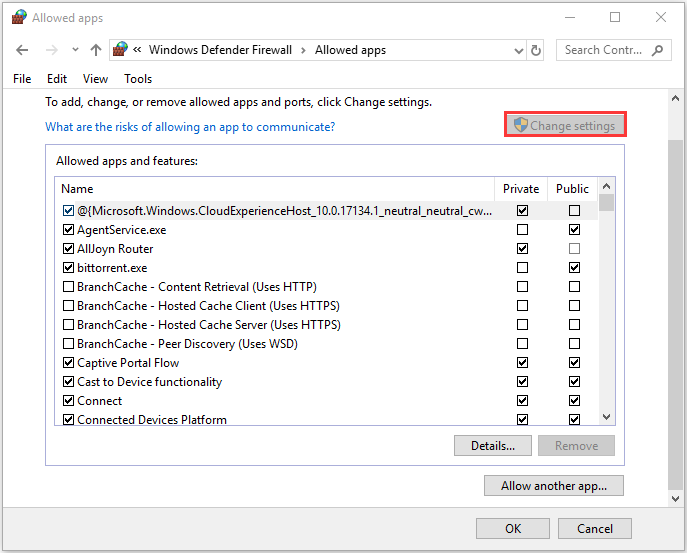Viewport: 687px width, 553px height.
Task: Toggle the Captive Portal Flow checkbox
Action: tap(68, 362)
